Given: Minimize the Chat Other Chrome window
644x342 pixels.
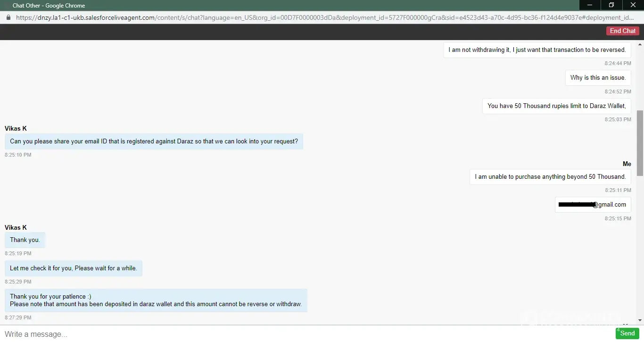Looking at the screenshot, I should (590, 5).
